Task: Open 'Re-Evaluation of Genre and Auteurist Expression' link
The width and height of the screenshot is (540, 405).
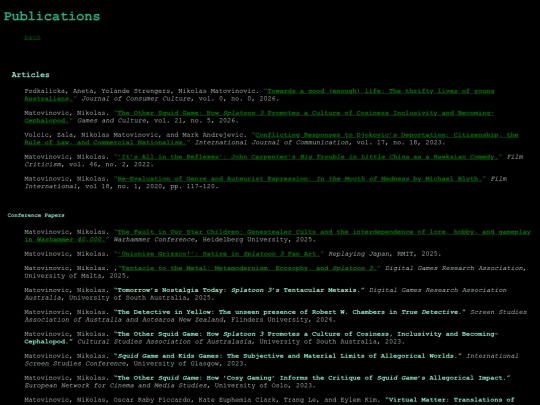Action: (x=300, y=179)
